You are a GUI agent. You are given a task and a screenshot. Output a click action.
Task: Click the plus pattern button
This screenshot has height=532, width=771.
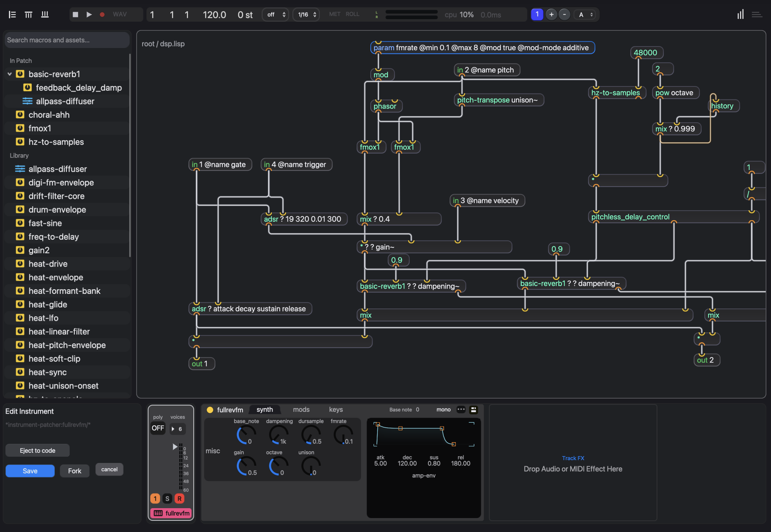tap(551, 14)
